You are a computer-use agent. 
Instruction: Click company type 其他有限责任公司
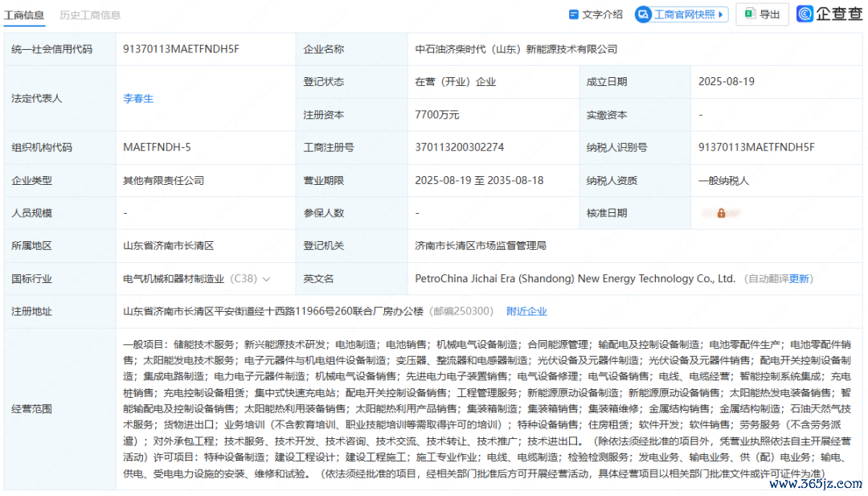click(163, 181)
